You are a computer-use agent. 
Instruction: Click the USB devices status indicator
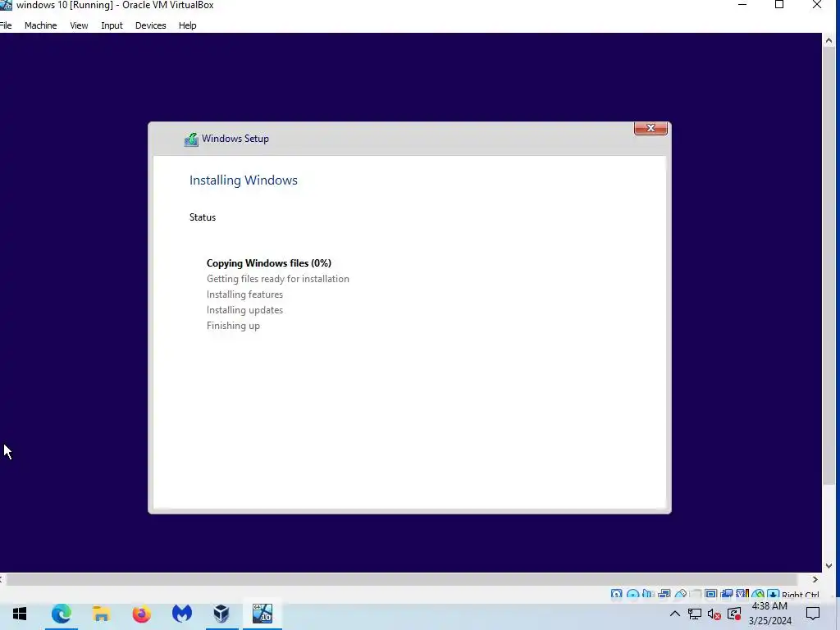click(680, 594)
